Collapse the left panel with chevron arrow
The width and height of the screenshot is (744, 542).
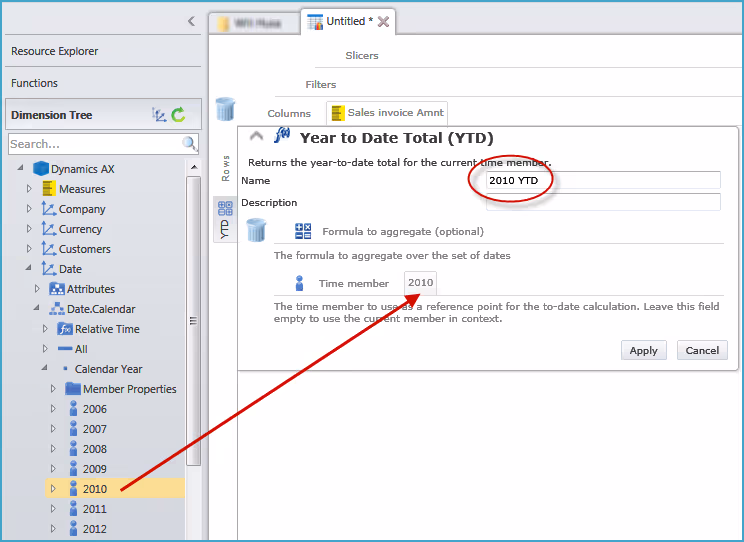click(x=191, y=21)
